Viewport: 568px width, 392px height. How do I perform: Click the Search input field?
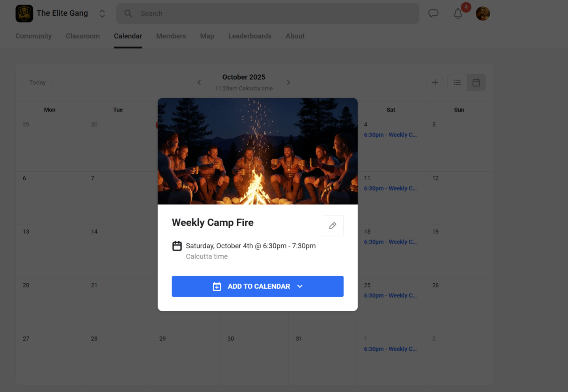[x=268, y=13]
